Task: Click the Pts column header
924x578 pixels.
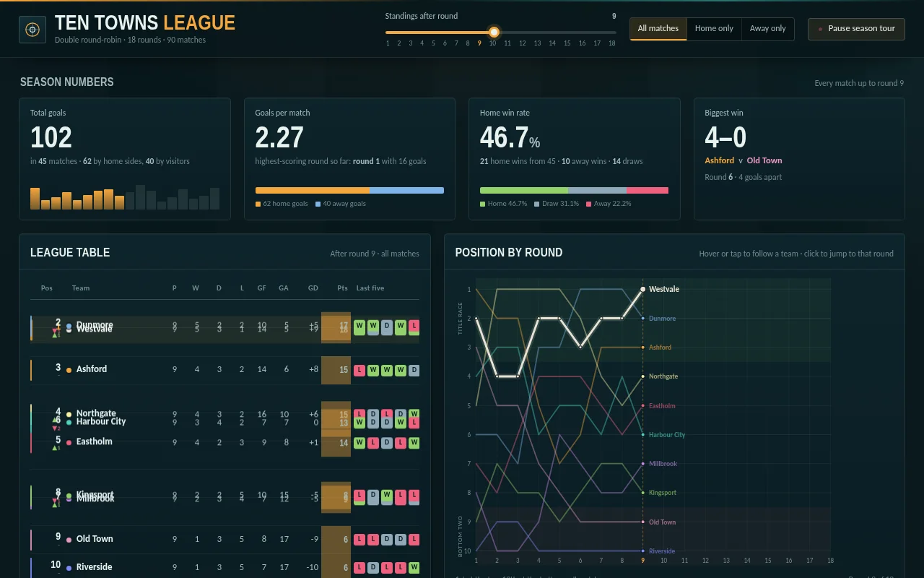Action: click(x=342, y=288)
